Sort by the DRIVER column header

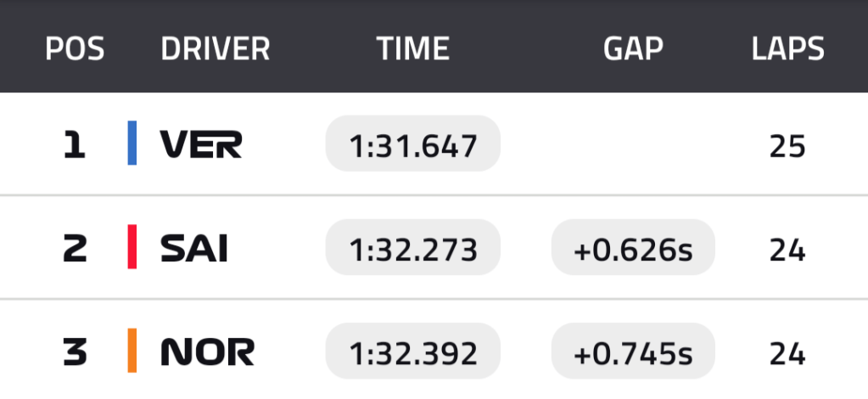click(216, 50)
